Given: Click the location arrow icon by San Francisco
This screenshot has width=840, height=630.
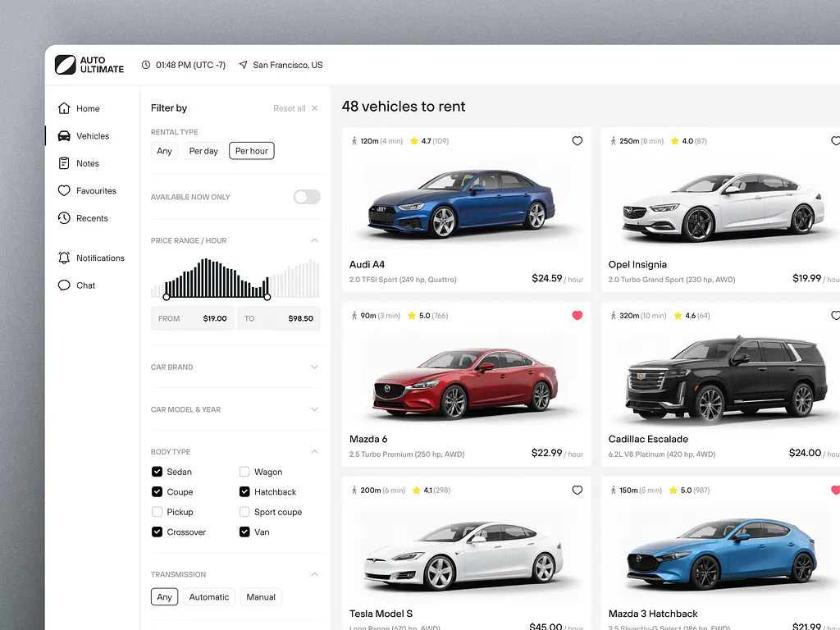Looking at the screenshot, I should (243, 65).
